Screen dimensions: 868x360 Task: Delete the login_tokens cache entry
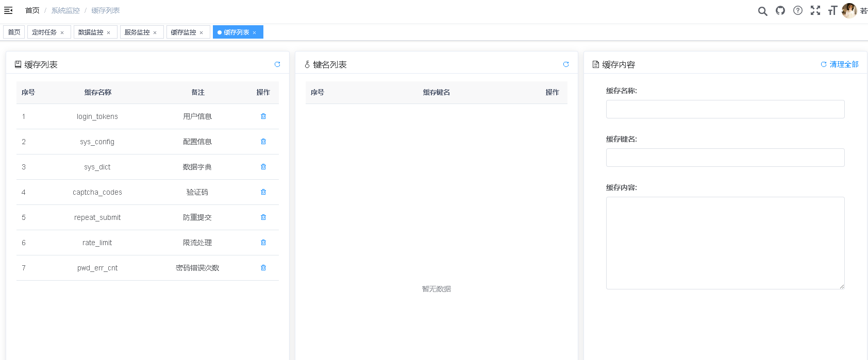point(263,116)
